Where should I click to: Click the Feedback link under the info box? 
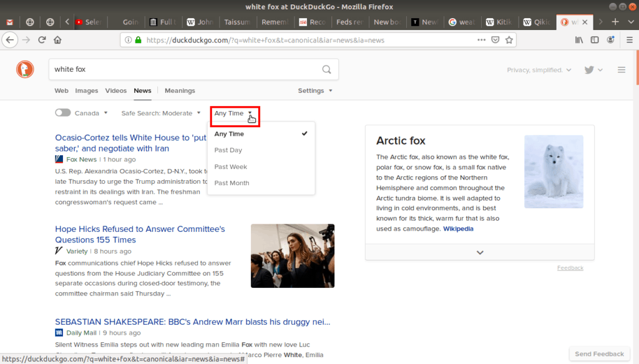click(x=570, y=267)
